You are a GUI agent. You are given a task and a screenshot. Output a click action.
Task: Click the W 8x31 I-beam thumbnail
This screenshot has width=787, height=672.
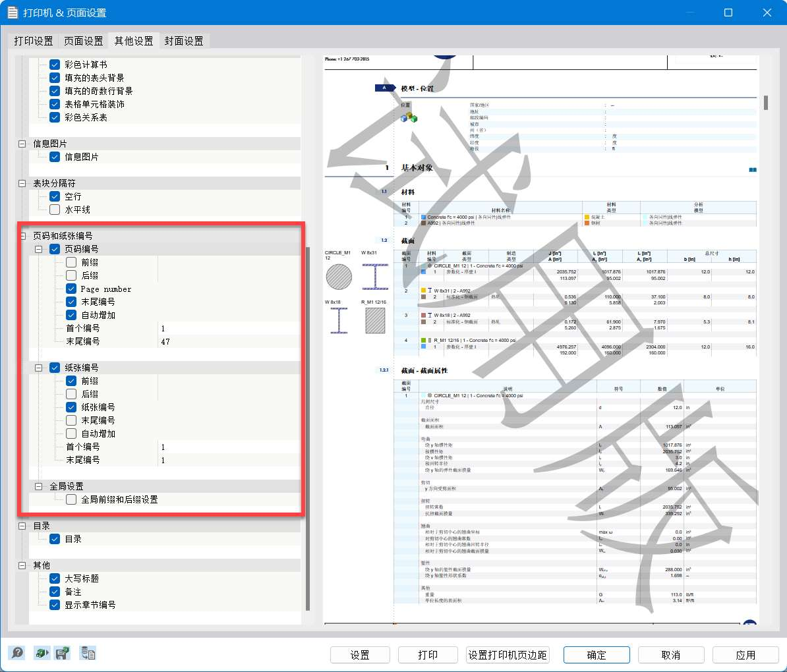tap(375, 277)
